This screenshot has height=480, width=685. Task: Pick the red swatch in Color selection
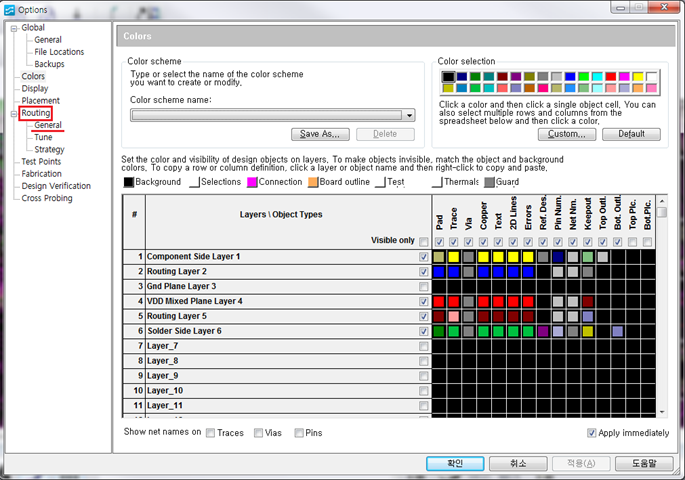611,77
